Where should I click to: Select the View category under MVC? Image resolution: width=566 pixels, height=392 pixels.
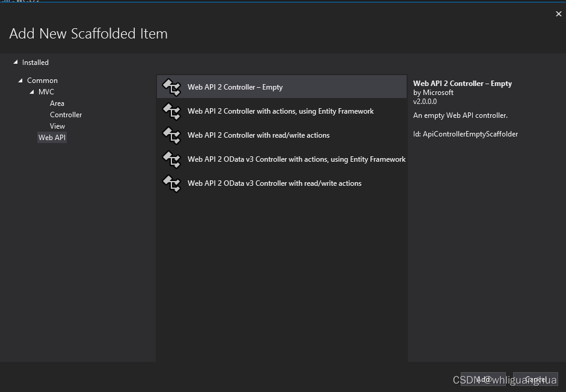pyautogui.click(x=58, y=126)
